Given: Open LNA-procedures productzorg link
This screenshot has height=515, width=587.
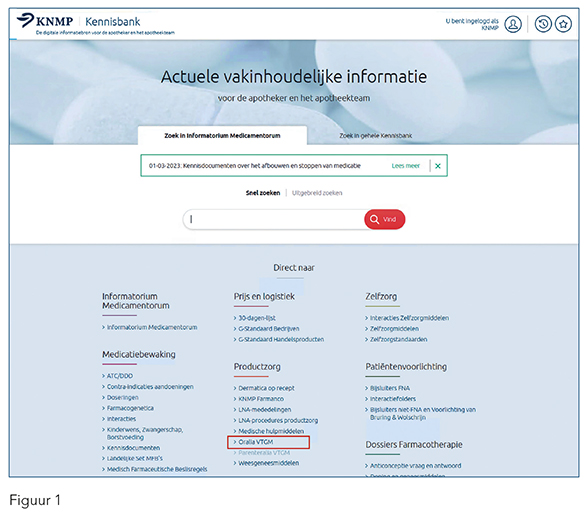Looking at the screenshot, I should [x=278, y=420].
